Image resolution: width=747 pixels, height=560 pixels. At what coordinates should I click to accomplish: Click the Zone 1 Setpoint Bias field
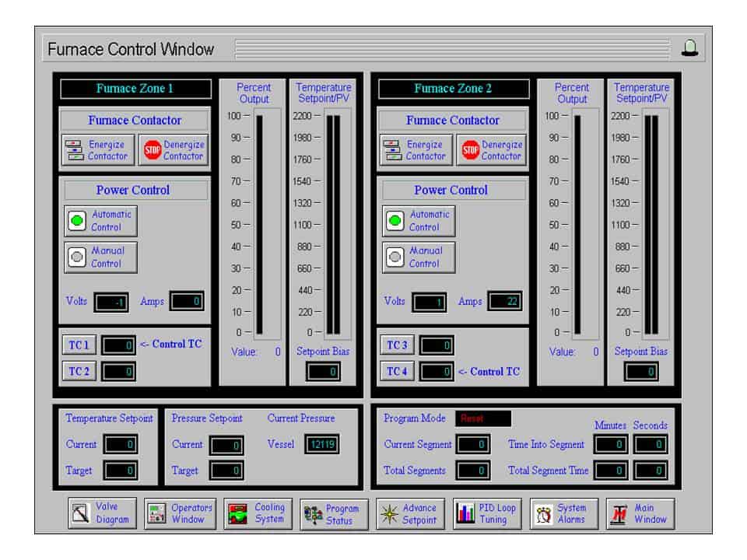point(323,372)
